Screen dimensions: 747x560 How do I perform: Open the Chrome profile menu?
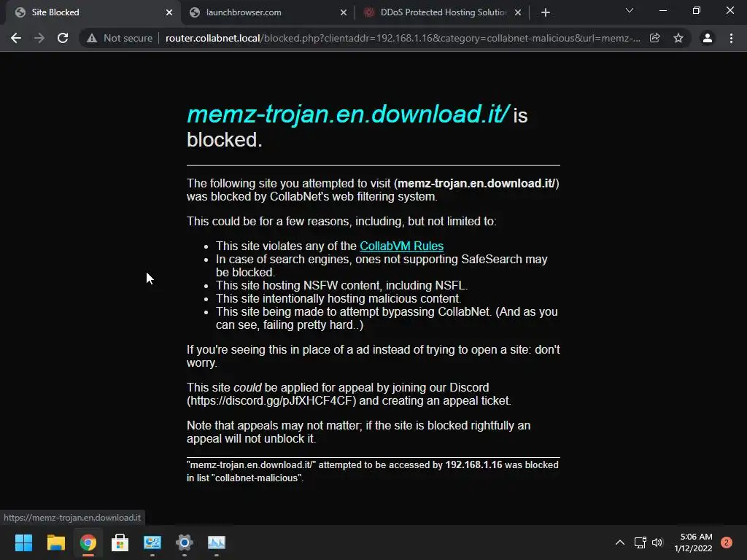click(x=708, y=38)
